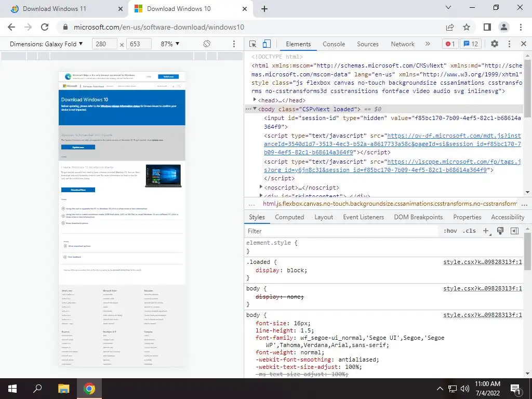Open File Explorer from taskbar

coord(63,389)
